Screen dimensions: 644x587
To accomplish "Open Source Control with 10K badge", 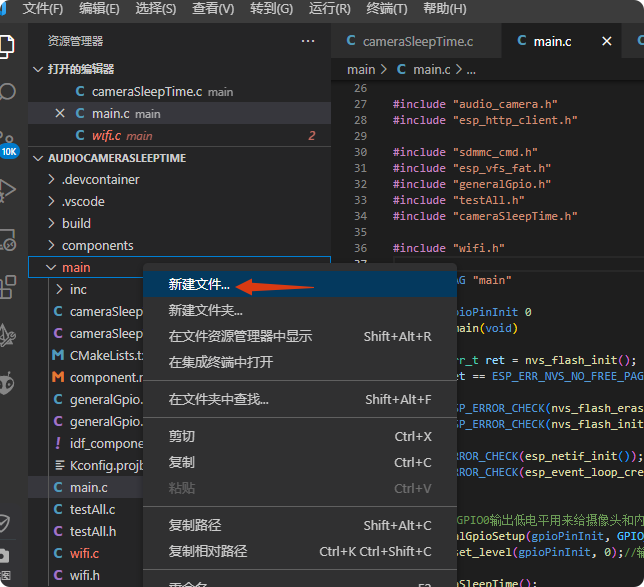I will [x=7, y=144].
